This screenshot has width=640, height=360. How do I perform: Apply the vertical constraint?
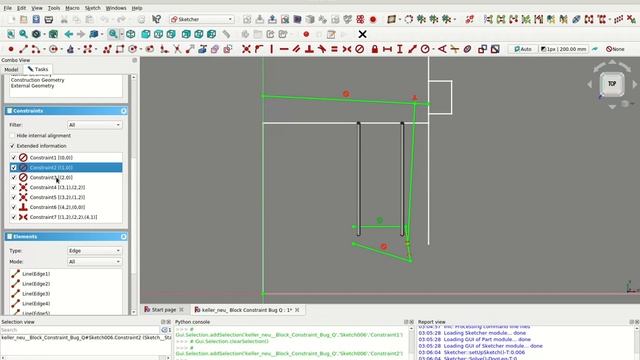click(x=271, y=49)
